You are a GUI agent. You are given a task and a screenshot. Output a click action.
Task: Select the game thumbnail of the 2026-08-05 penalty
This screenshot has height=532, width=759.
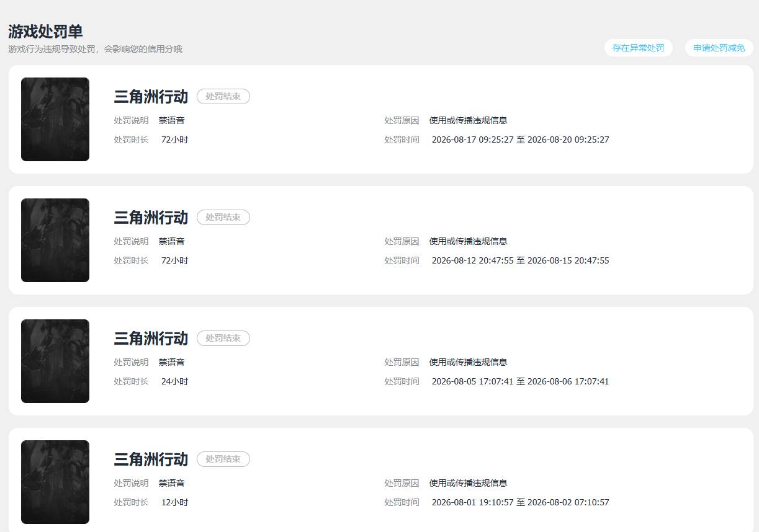(x=55, y=361)
